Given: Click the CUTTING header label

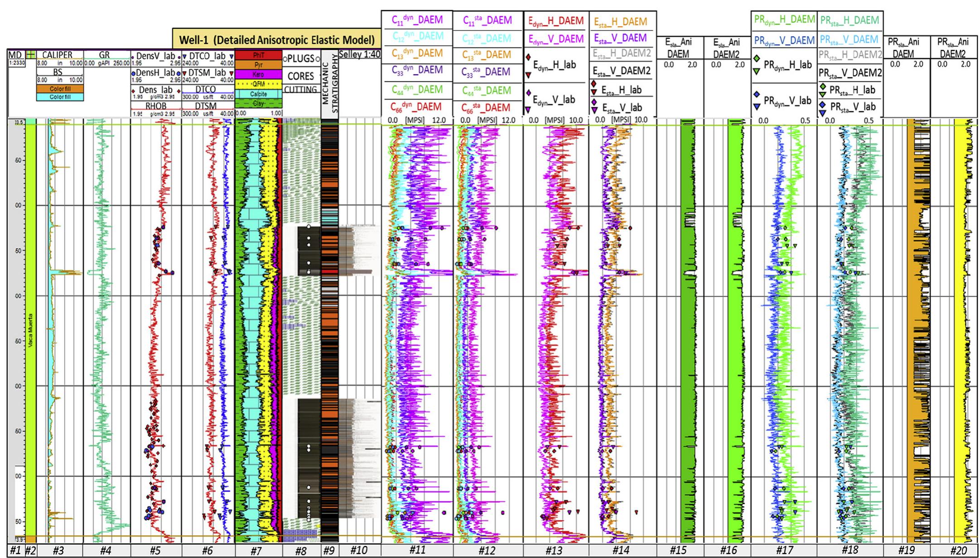Looking at the screenshot, I should click(x=301, y=90).
